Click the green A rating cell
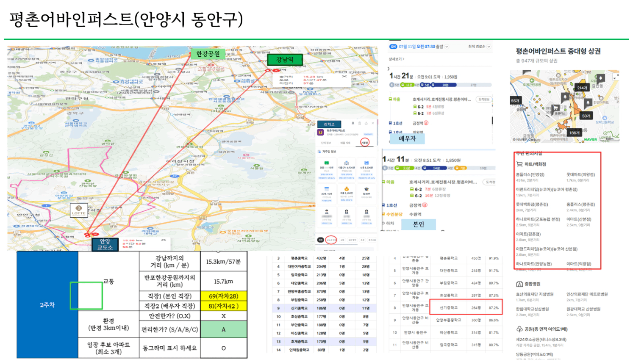Image resolution: width=644 pixels, height=362 pixels. (x=223, y=329)
